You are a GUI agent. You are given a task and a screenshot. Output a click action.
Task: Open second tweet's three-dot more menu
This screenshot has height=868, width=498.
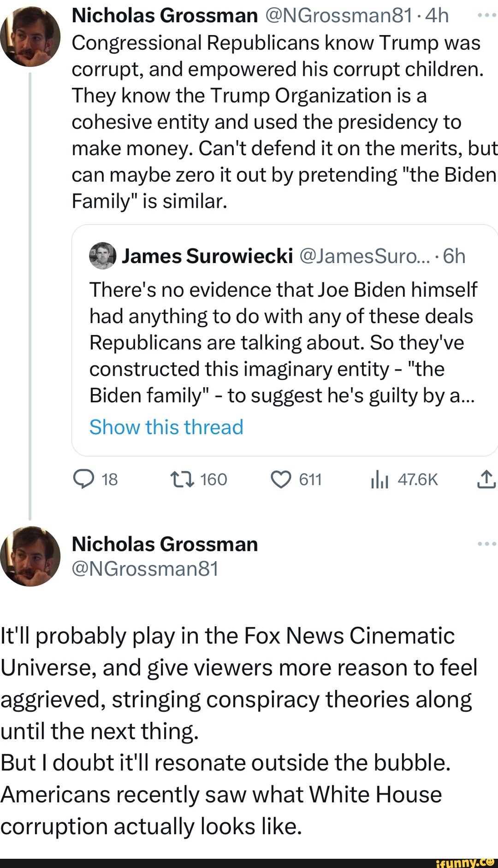(x=487, y=544)
